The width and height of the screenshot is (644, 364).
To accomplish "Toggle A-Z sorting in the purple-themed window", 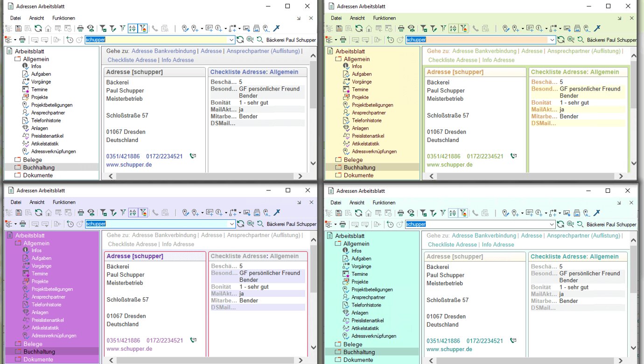I will (133, 213).
